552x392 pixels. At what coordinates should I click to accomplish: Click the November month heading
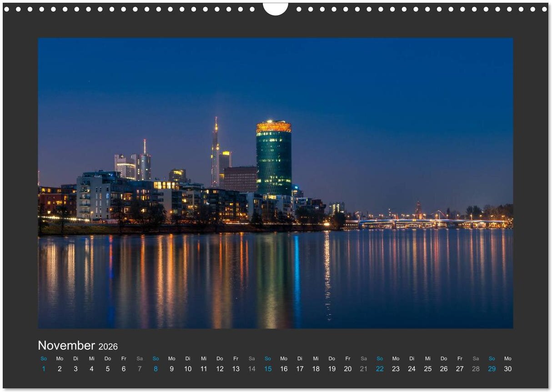[x=66, y=345]
